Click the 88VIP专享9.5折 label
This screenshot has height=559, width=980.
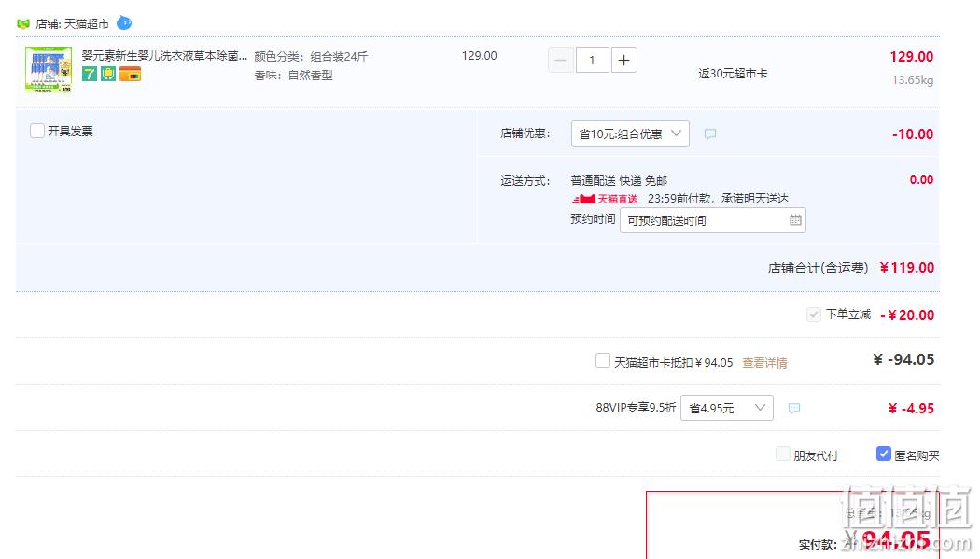click(x=636, y=408)
